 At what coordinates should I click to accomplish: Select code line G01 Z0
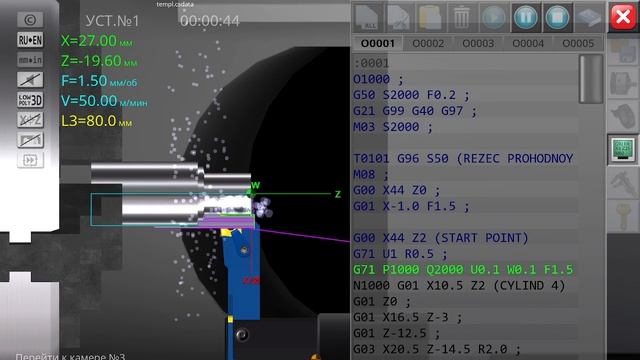pyautogui.click(x=382, y=302)
